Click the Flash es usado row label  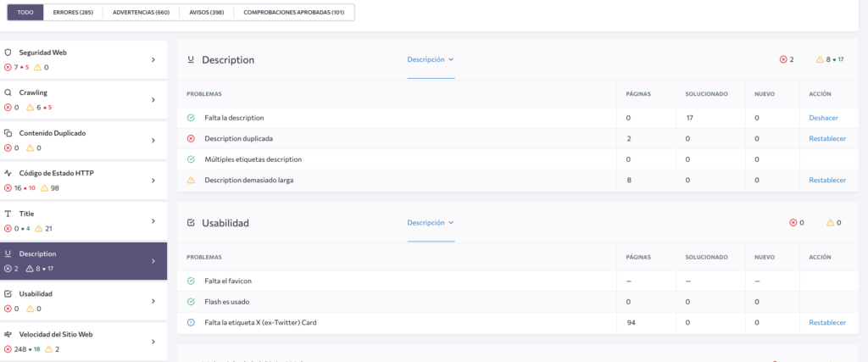pyautogui.click(x=227, y=302)
